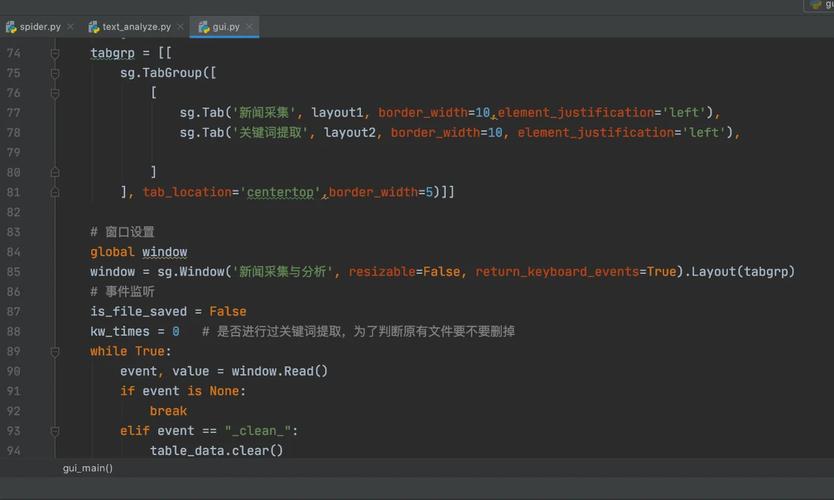834x500 pixels.
Task: Click the # 窗口设置 comment
Action: click(122, 232)
